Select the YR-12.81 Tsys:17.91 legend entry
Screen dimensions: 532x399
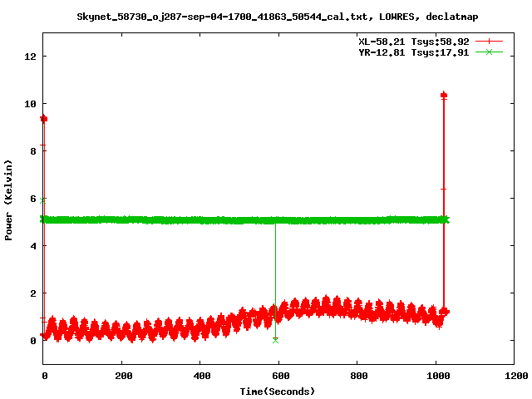(414, 52)
